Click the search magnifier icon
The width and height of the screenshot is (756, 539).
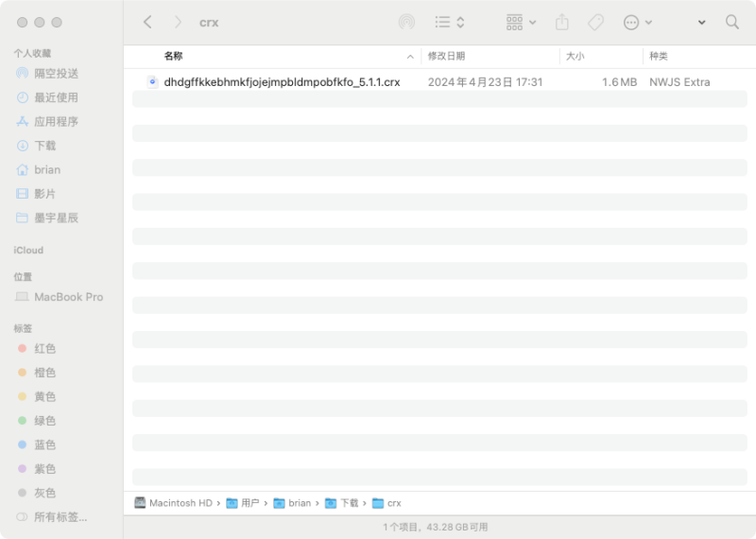731,22
